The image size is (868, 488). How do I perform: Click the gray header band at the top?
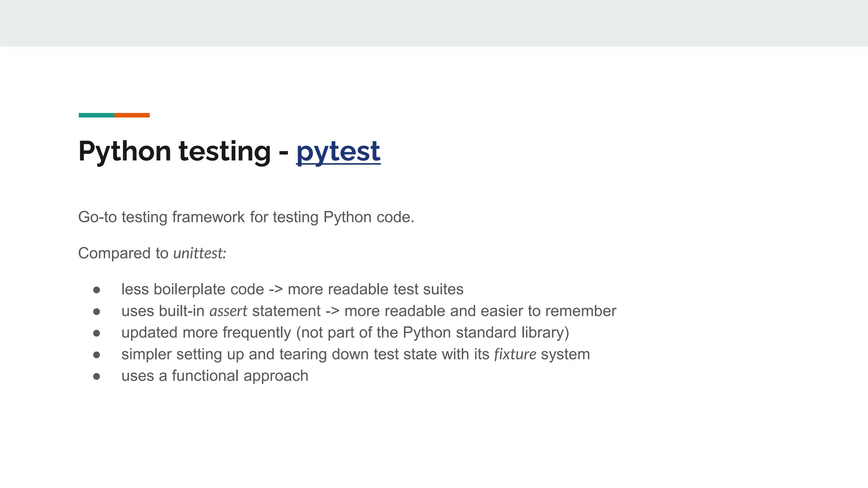(x=434, y=23)
